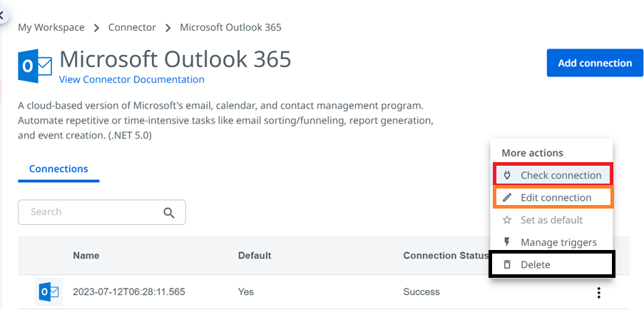Viewport: 644px width, 310px height.
Task: Go to Connector breadcrumb
Action: [132, 28]
